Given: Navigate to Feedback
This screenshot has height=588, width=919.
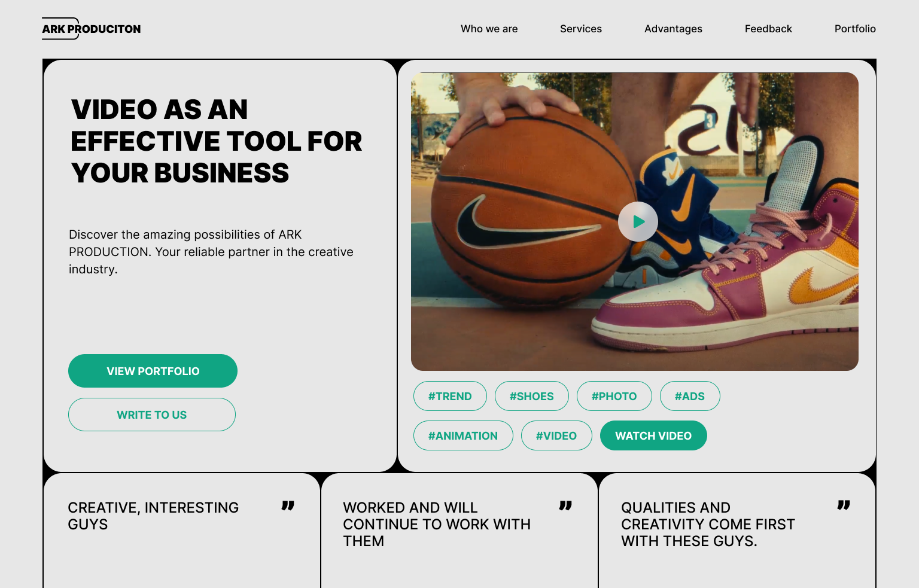Looking at the screenshot, I should pos(768,29).
